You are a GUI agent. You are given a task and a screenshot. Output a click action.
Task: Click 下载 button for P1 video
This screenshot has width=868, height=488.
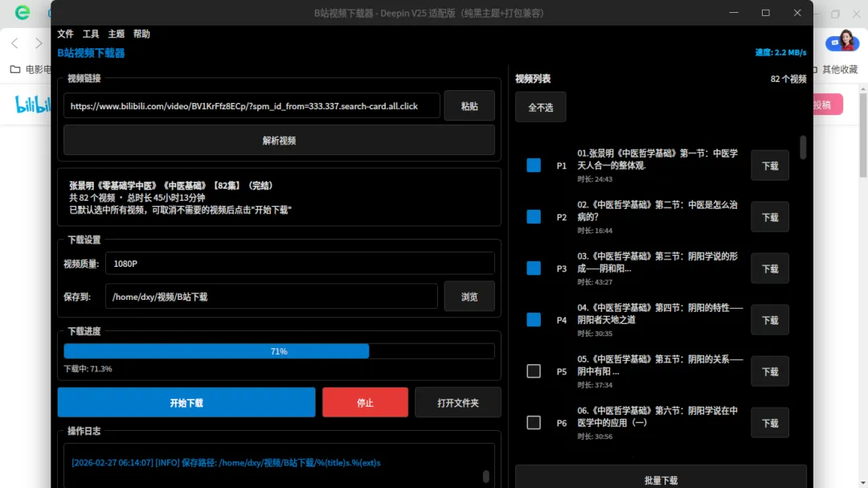770,166
